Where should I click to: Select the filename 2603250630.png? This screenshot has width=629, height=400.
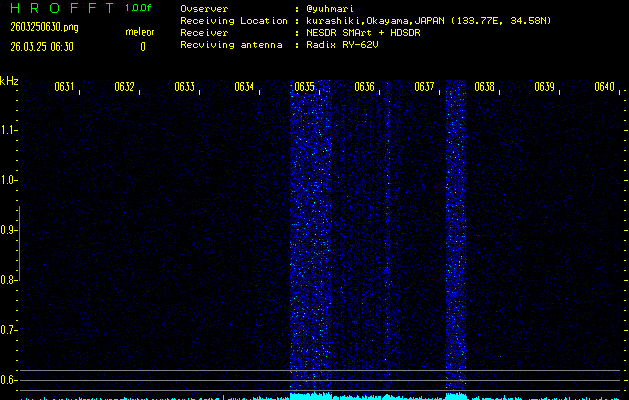pos(44,27)
